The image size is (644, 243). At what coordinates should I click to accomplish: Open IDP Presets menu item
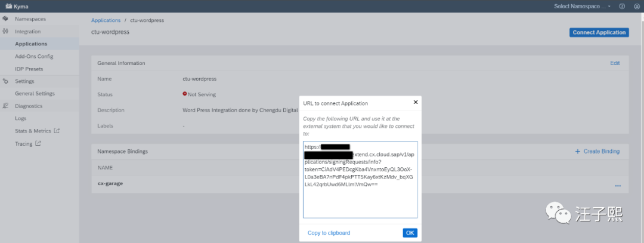click(x=29, y=69)
